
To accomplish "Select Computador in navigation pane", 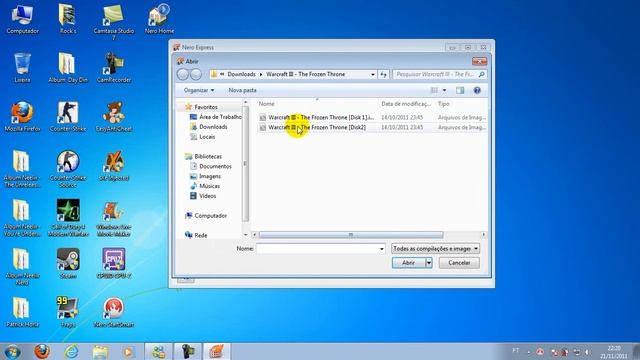I will tap(206, 216).
